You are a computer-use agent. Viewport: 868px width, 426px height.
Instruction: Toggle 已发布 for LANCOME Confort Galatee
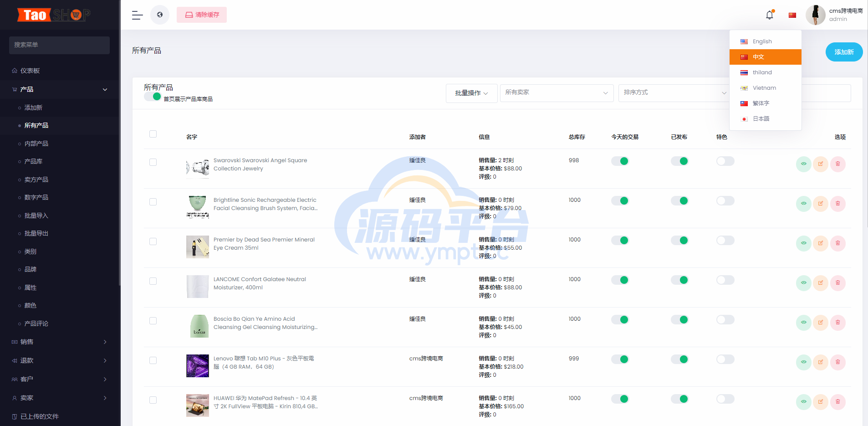[679, 280]
